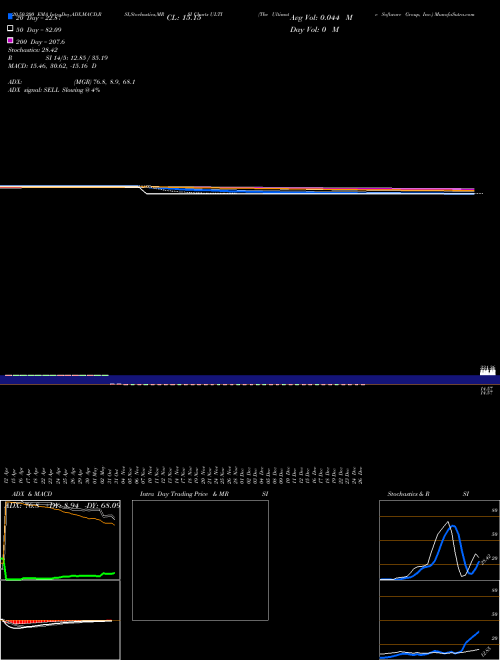Image resolution: width=500 pixels, height=660 pixels.
Task: Click the magenta 200 Day legend swatch
Action: coord(10,40)
